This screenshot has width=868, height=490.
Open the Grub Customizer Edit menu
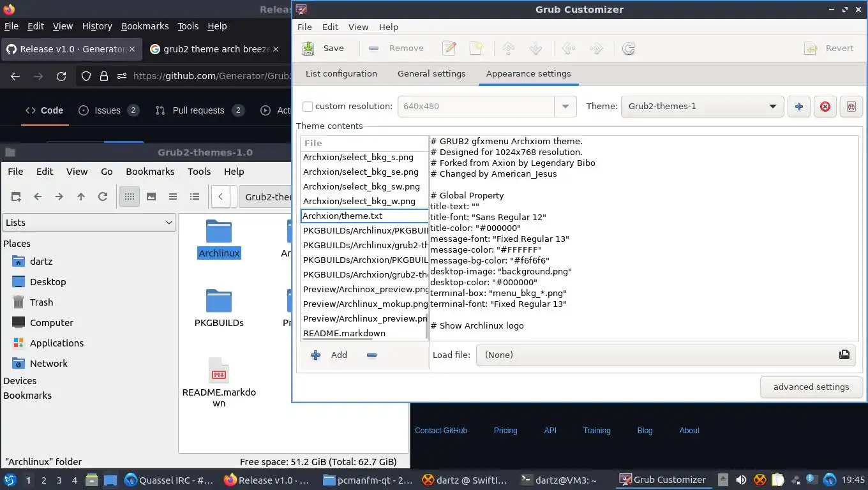[x=330, y=27]
